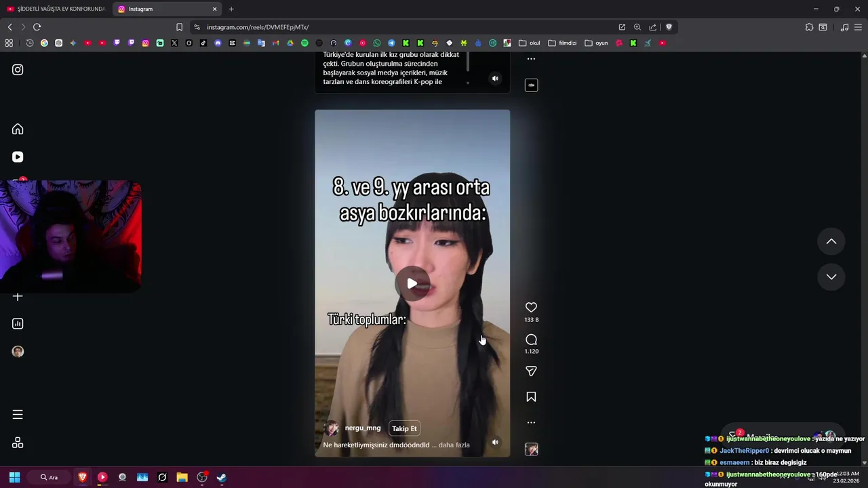Open the browser main menu
The height and width of the screenshot is (488, 868).
pos(858,27)
